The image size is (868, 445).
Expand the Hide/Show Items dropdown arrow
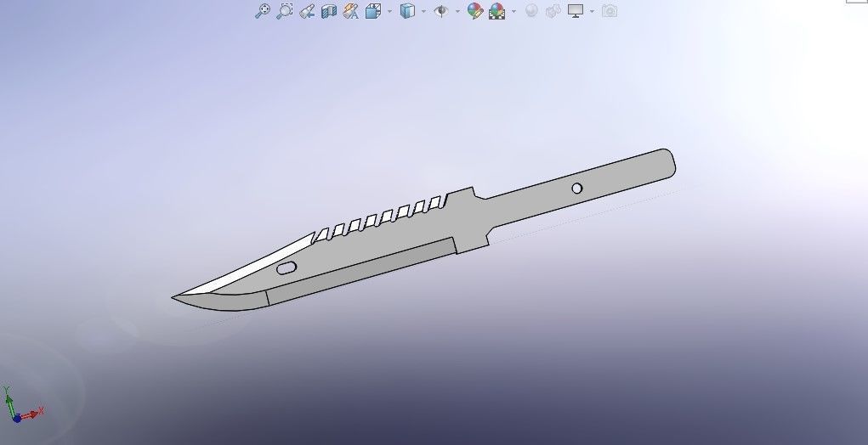tap(457, 11)
